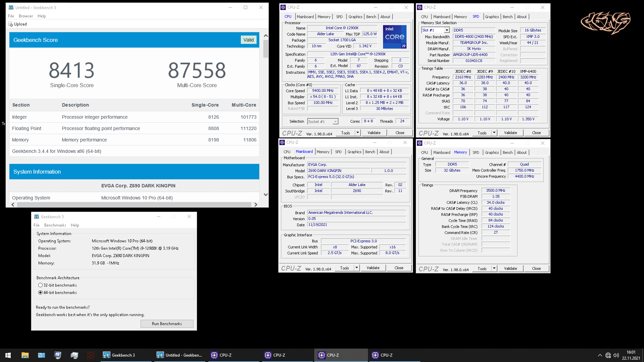Switch to Bench tab in CPU window
Viewport: 644px width, 362px height.
pos(371,17)
